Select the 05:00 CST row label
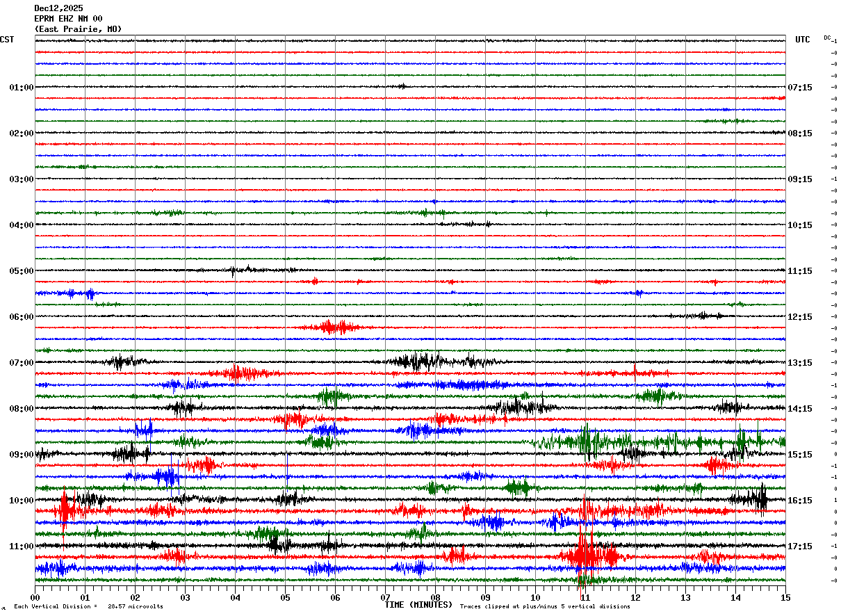This screenshot has width=841, height=616. [22, 271]
